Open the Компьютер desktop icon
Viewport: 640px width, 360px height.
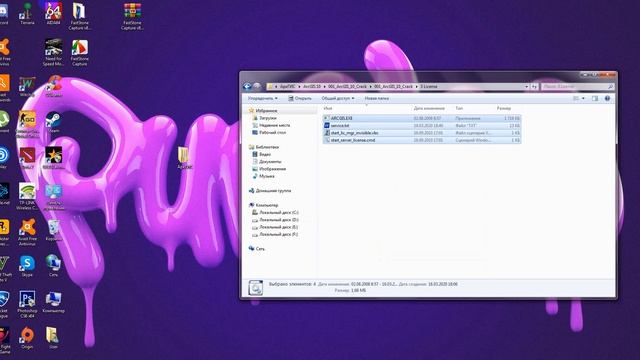(x=53, y=302)
